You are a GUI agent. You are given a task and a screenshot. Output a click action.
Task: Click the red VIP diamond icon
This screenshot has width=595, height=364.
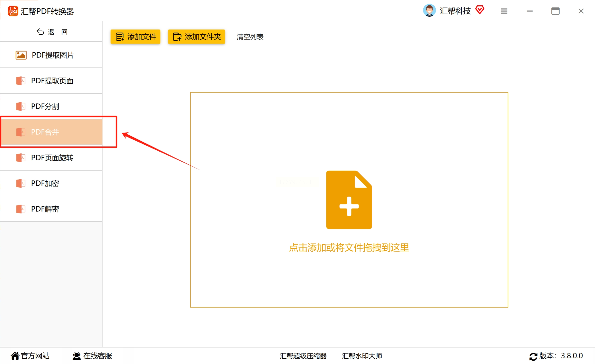tap(480, 10)
